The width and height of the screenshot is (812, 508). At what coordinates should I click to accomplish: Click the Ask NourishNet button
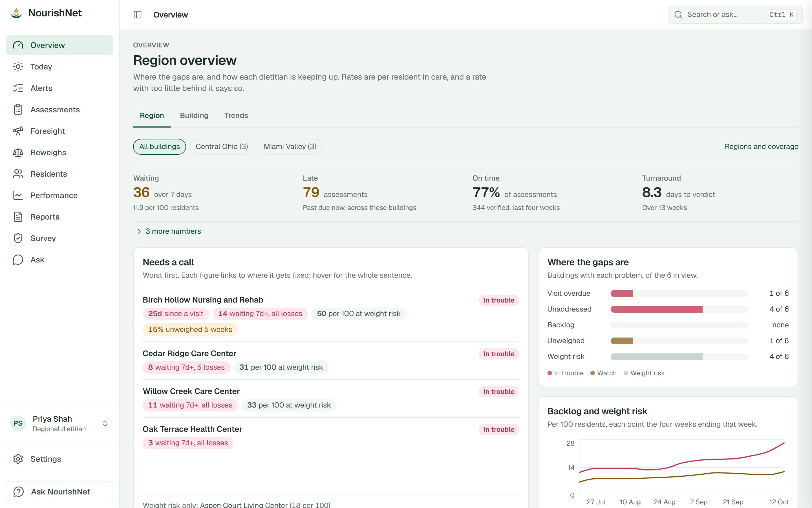pyautogui.click(x=59, y=492)
